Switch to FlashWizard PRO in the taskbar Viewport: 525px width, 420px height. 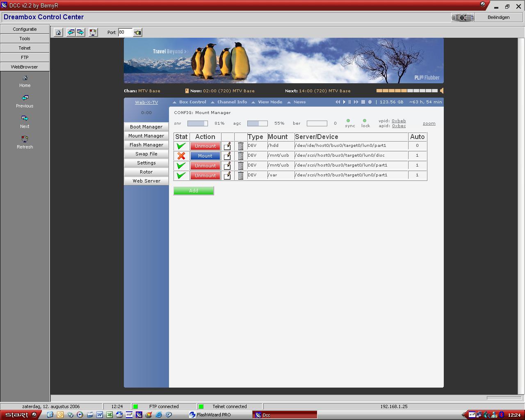pos(219,415)
